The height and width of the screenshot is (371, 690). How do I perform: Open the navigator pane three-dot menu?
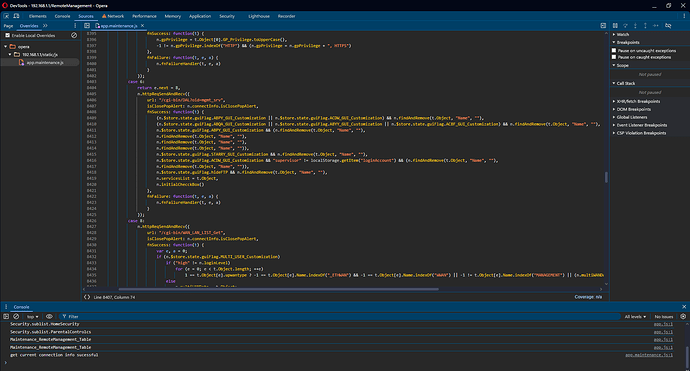[x=75, y=26]
